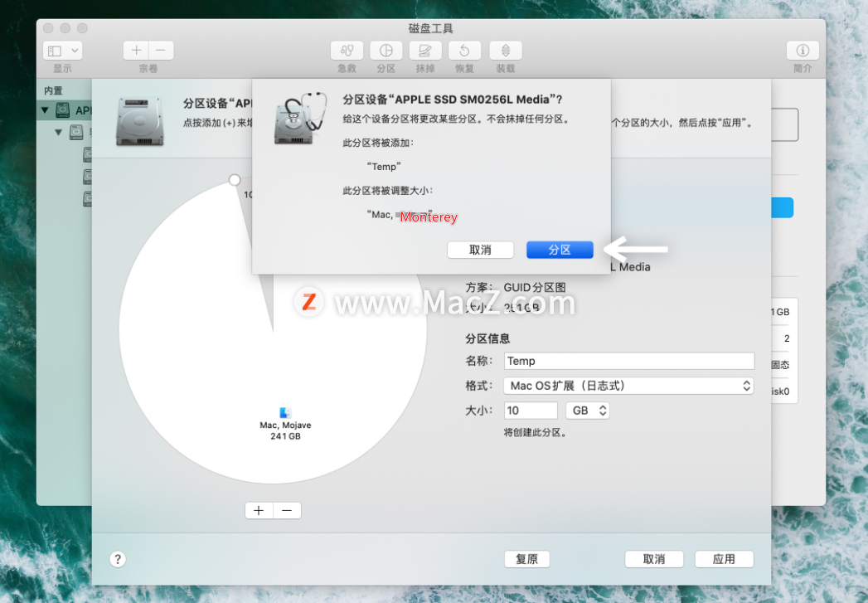Click the quoted “Temp” name in the dialog
This screenshot has height=603, width=868.
384,167
